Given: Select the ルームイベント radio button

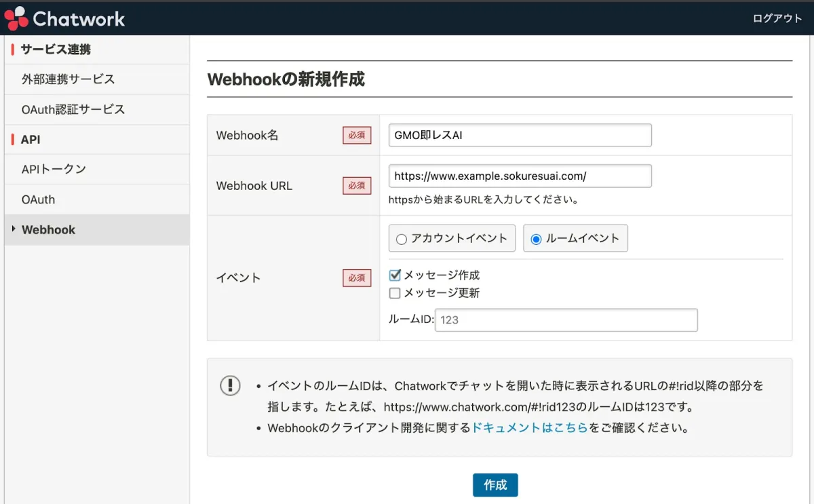Looking at the screenshot, I should (x=536, y=239).
